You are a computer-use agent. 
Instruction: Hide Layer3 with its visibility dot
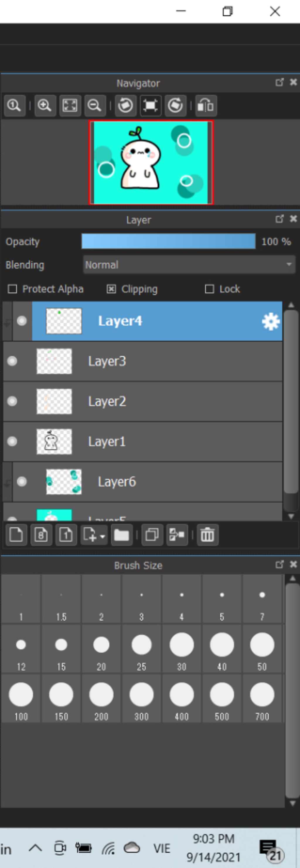12,361
